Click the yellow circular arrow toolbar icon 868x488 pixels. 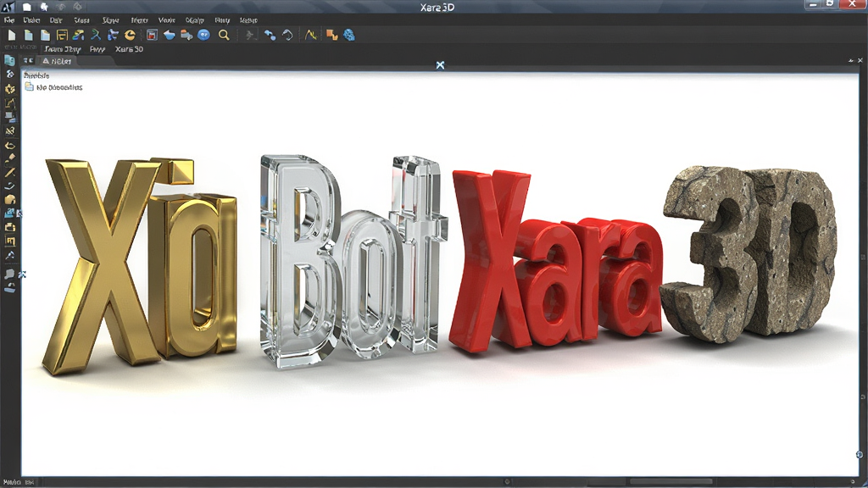[130, 36]
